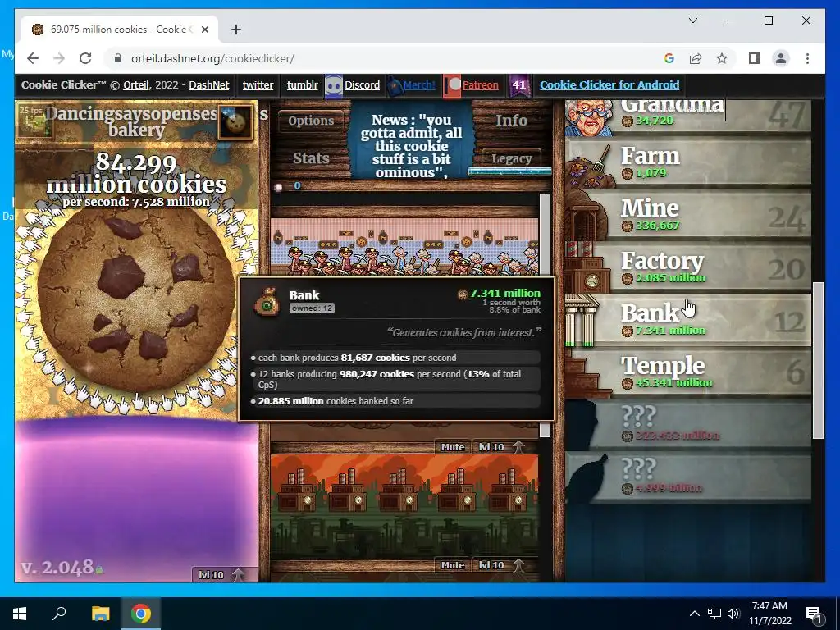Open the twitter link
The width and height of the screenshot is (840, 630).
[x=258, y=85]
